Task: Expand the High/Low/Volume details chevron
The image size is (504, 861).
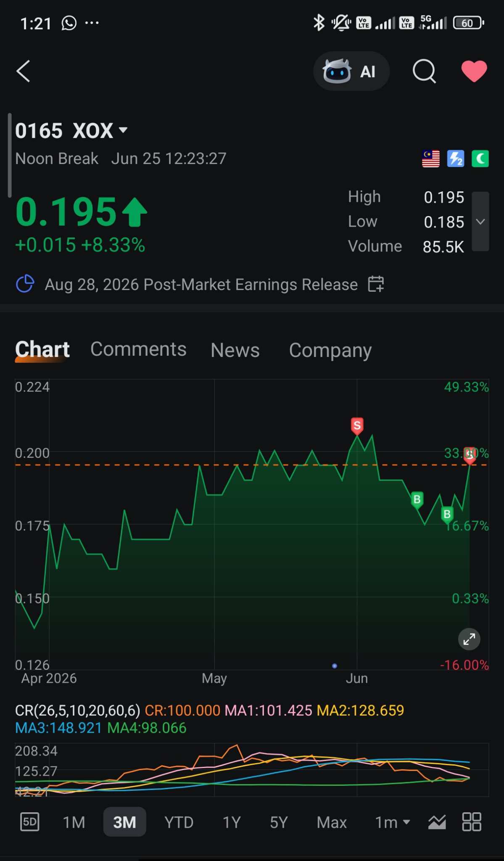Action: 480,222
